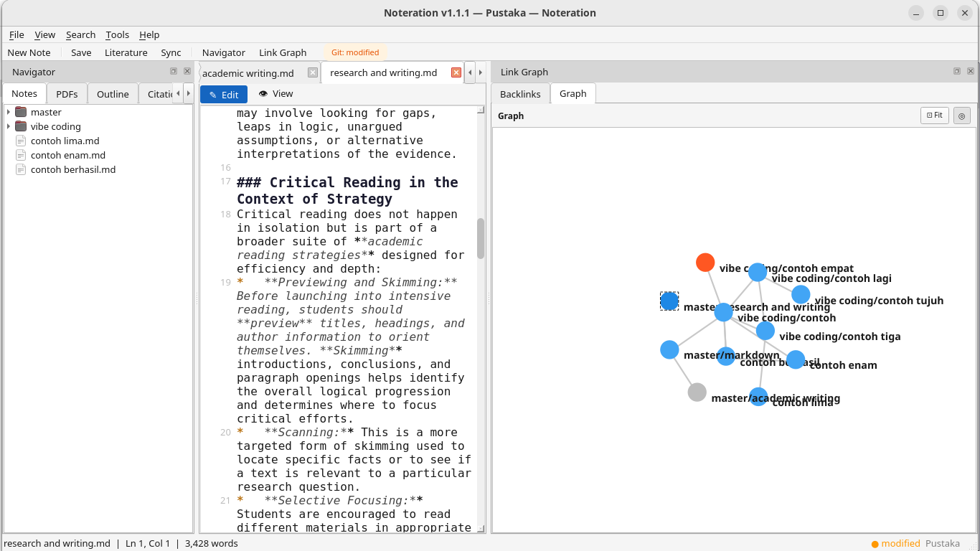The image size is (980, 551).
Task: Select the vibe coding/contoh tujuh node
Action: [x=801, y=294]
